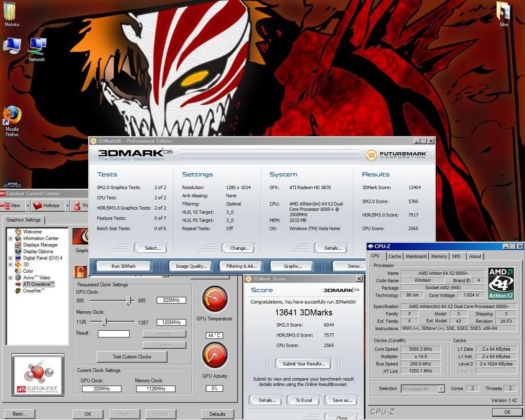
Task: Click the GPU Activity gauge
Action: tap(215, 356)
